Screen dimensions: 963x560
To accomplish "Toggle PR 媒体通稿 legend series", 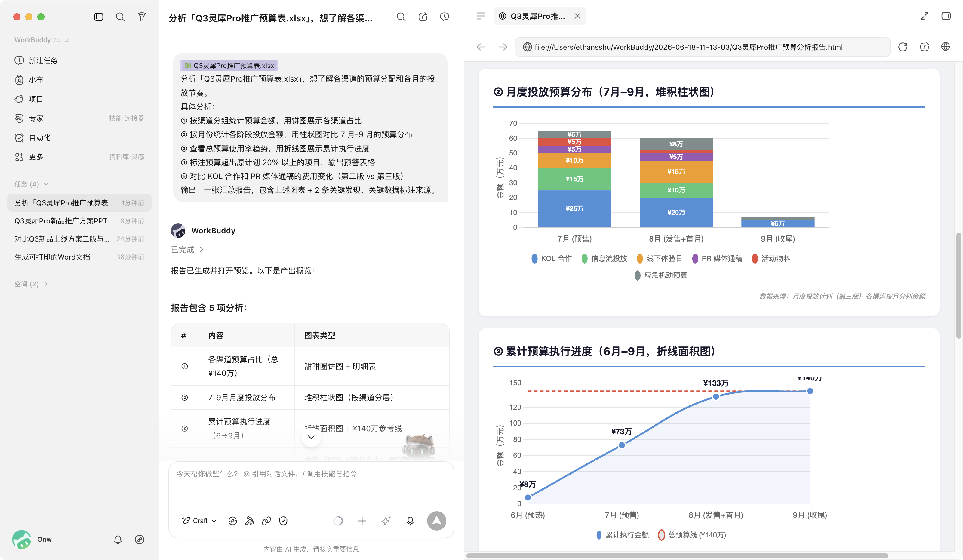I will click(717, 258).
